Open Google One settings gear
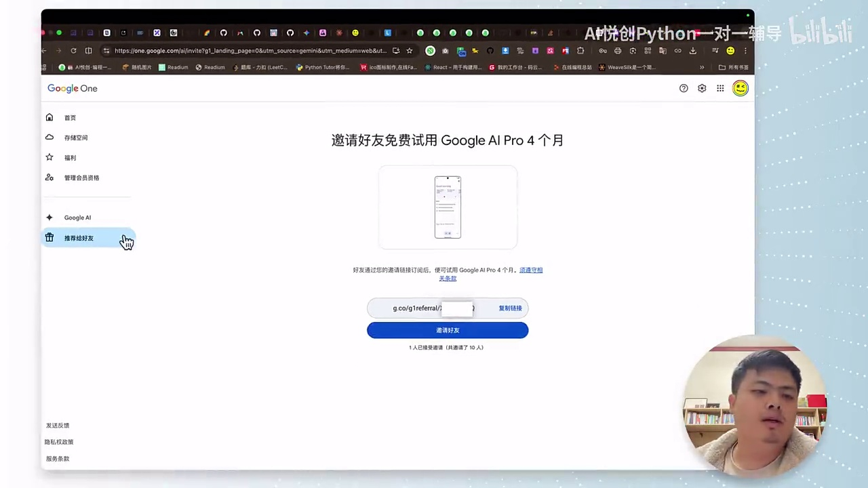Screen dimensions: 868x488 702,88
